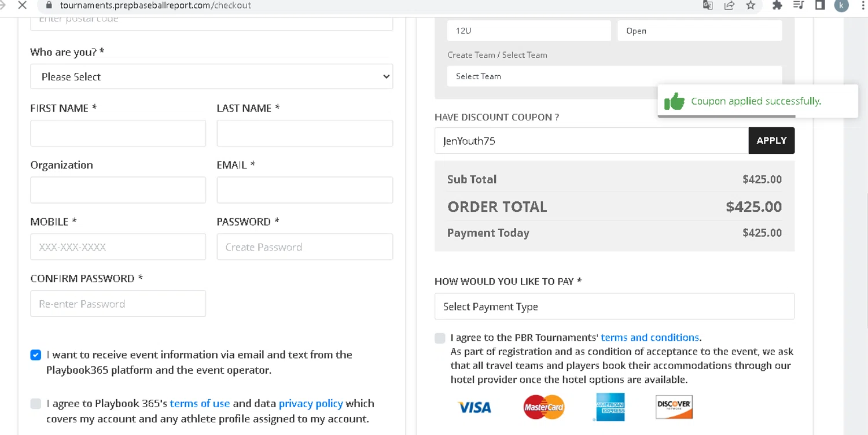
Task: Expand the Select Team dropdown
Action: [x=614, y=76]
